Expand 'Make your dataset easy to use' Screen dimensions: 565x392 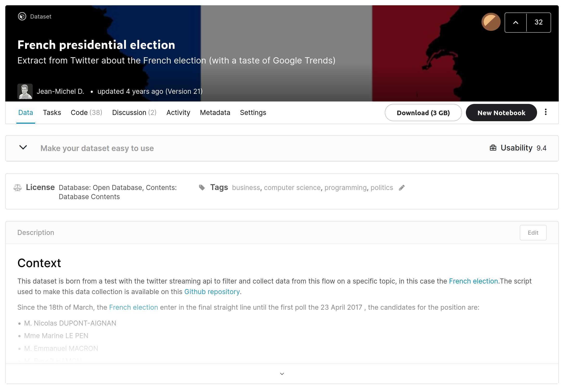(23, 148)
